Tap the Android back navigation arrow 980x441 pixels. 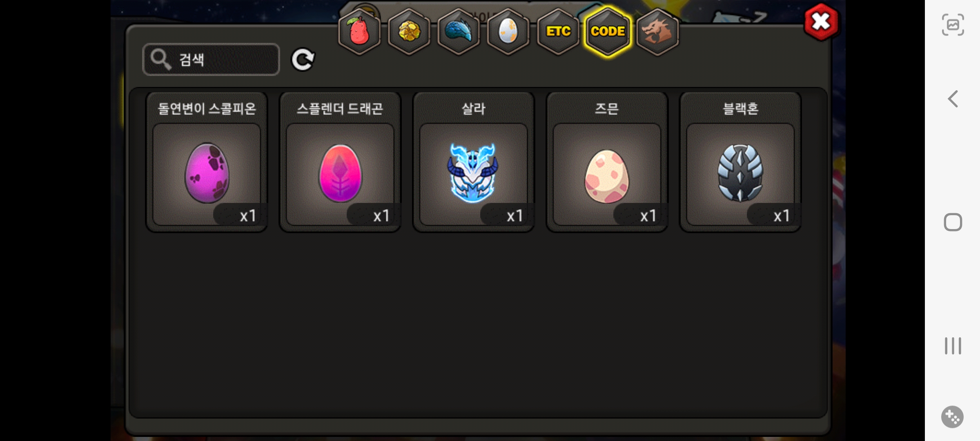tap(953, 99)
